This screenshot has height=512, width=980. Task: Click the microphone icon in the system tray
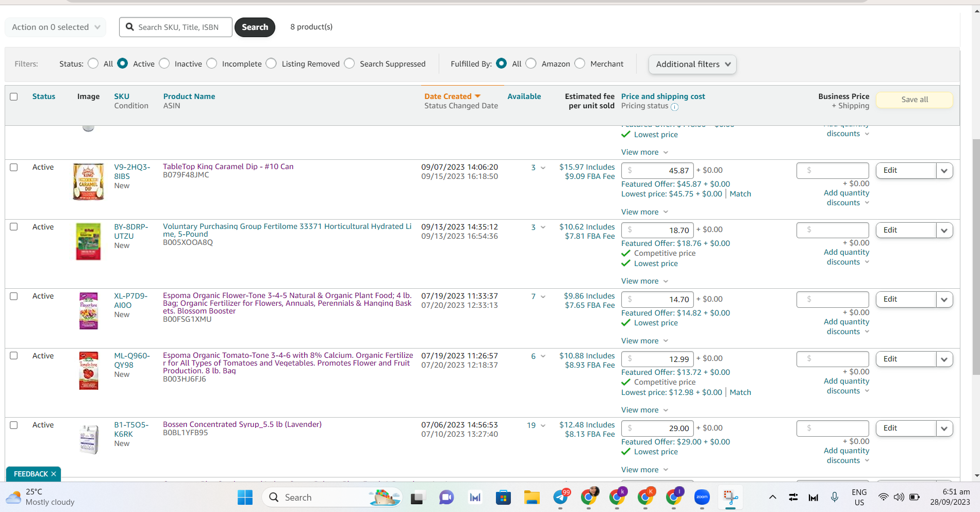[x=835, y=497]
